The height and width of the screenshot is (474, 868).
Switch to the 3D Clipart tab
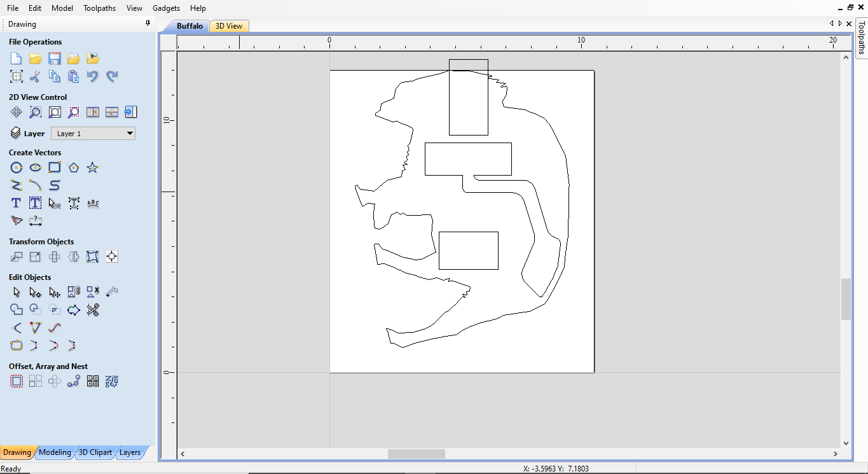95,452
